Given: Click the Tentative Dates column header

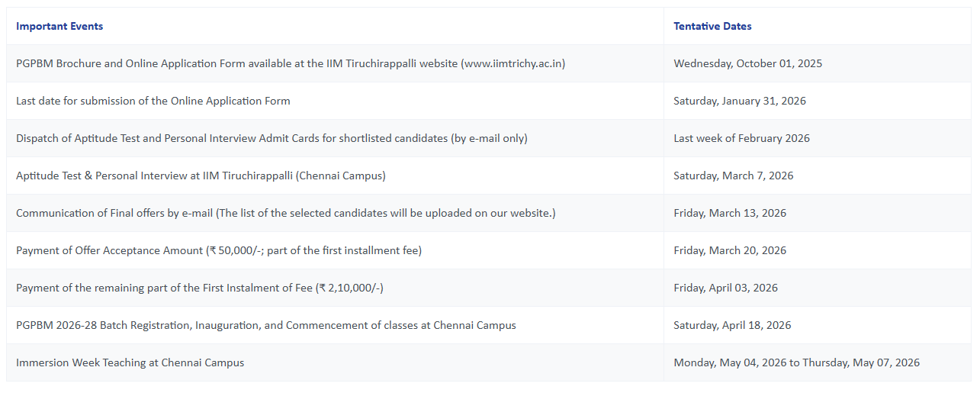Looking at the screenshot, I should coord(712,26).
